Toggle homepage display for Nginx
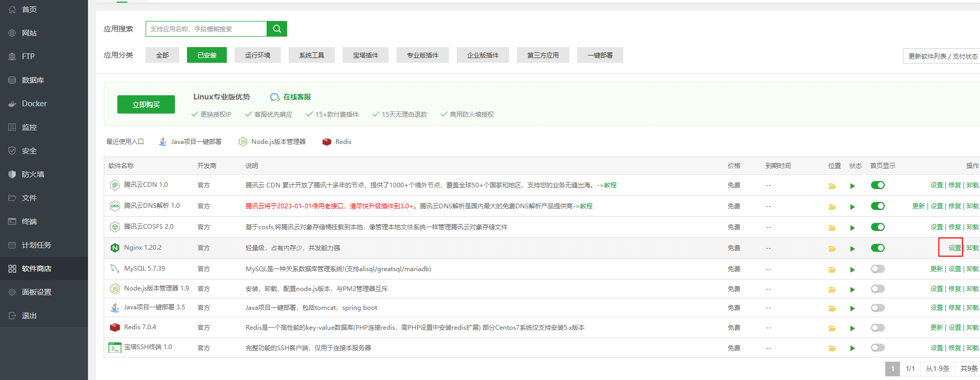This screenshot has height=380, width=980. pos(877,248)
